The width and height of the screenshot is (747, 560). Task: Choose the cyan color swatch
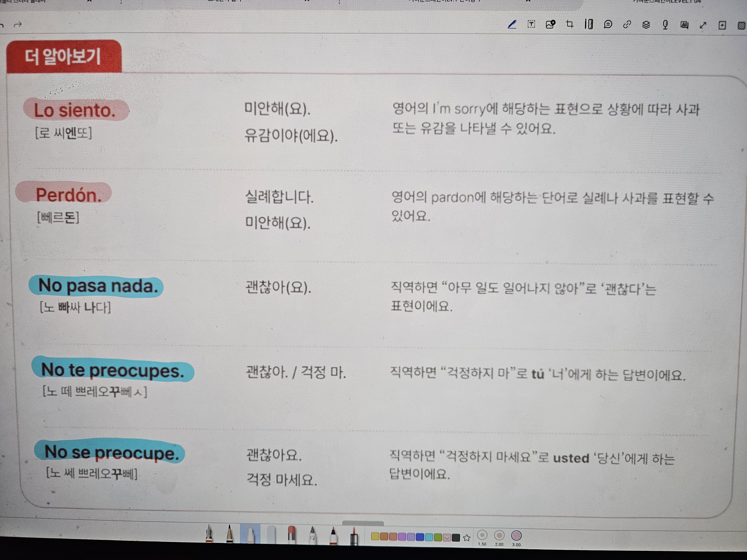[429, 537]
